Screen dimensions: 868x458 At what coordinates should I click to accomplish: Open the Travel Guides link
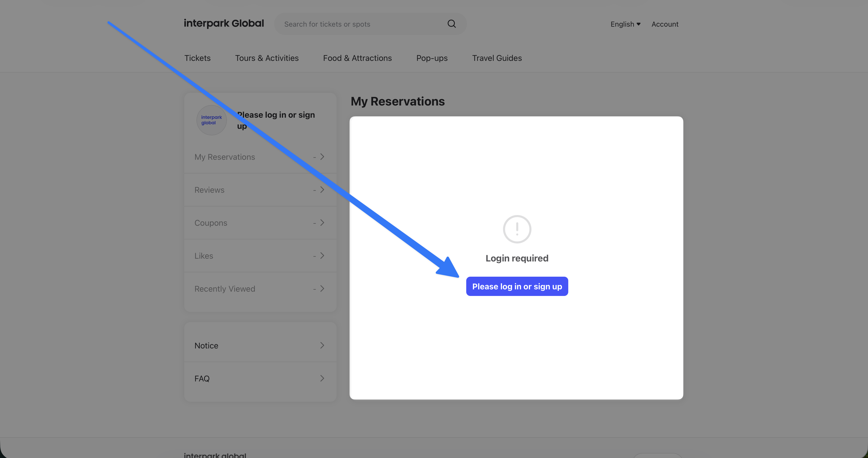[x=497, y=58]
